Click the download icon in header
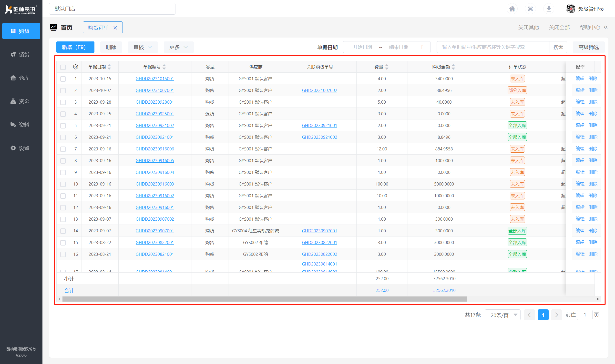 548,9
